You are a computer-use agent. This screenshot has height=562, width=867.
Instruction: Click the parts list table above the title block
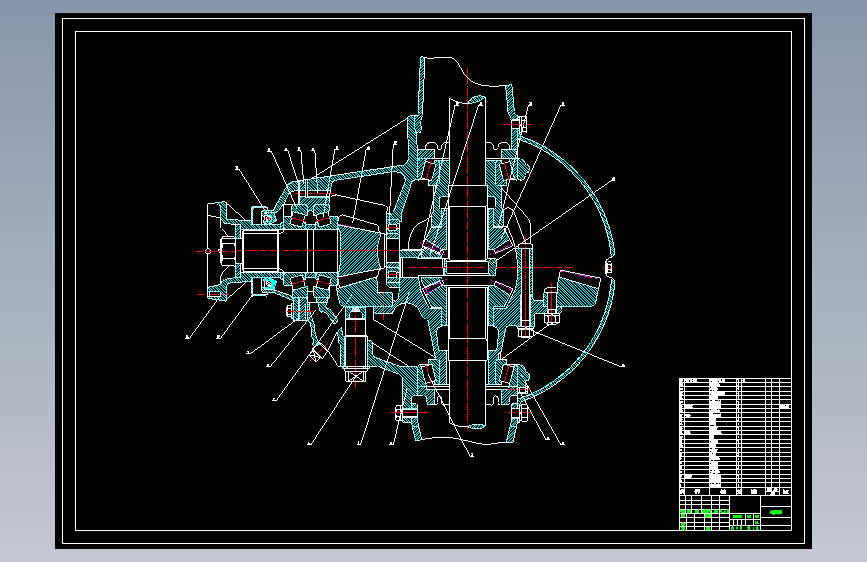coord(735,436)
